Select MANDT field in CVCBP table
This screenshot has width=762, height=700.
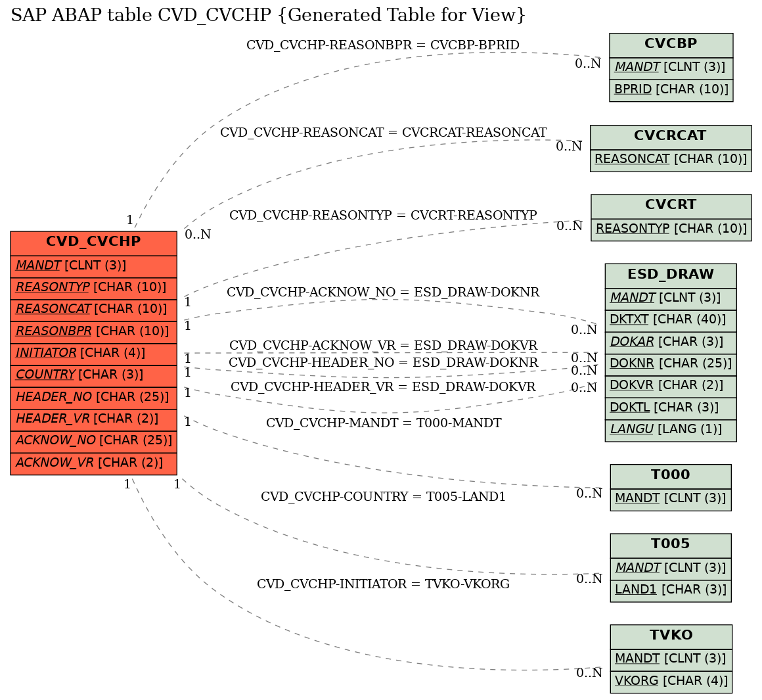pos(671,67)
